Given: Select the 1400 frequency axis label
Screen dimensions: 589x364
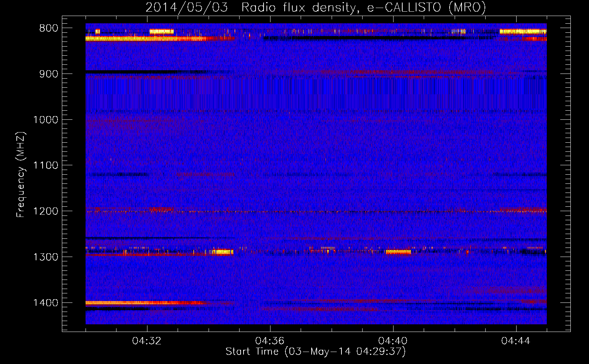Looking at the screenshot, I should pyautogui.click(x=46, y=303).
